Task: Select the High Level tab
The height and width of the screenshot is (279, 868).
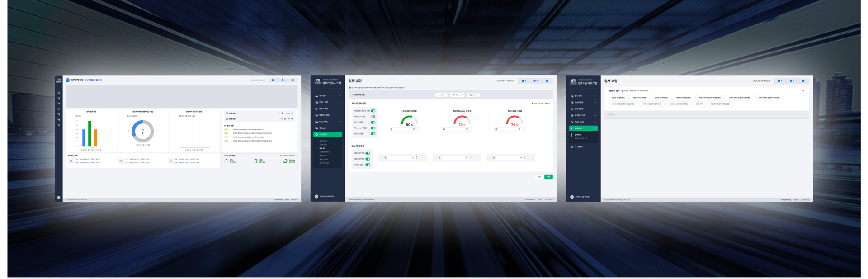Action: point(473,95)
